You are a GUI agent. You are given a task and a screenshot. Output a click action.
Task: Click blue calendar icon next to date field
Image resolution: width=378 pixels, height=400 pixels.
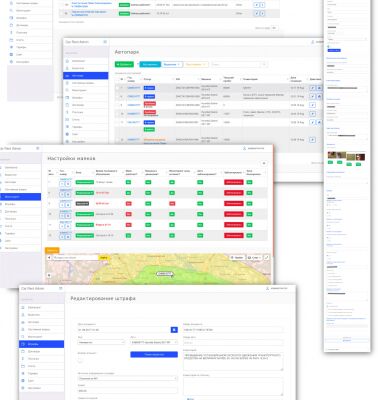[174, 330]
